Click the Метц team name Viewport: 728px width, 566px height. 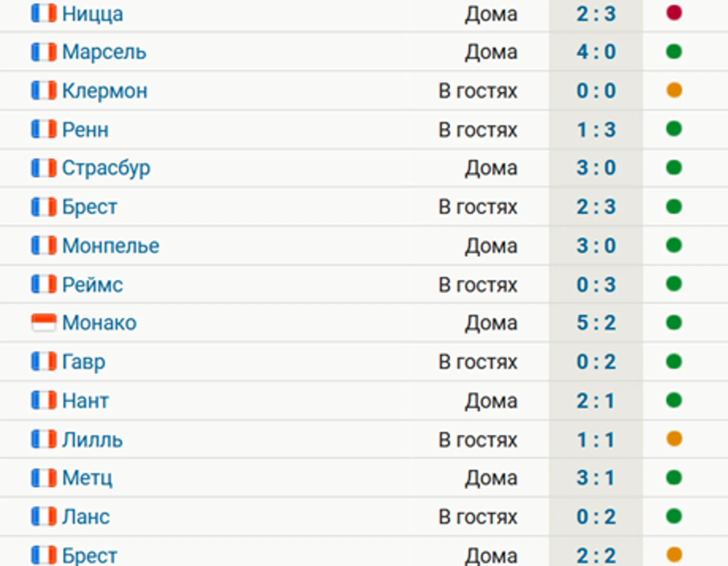(x=87, y=478)
